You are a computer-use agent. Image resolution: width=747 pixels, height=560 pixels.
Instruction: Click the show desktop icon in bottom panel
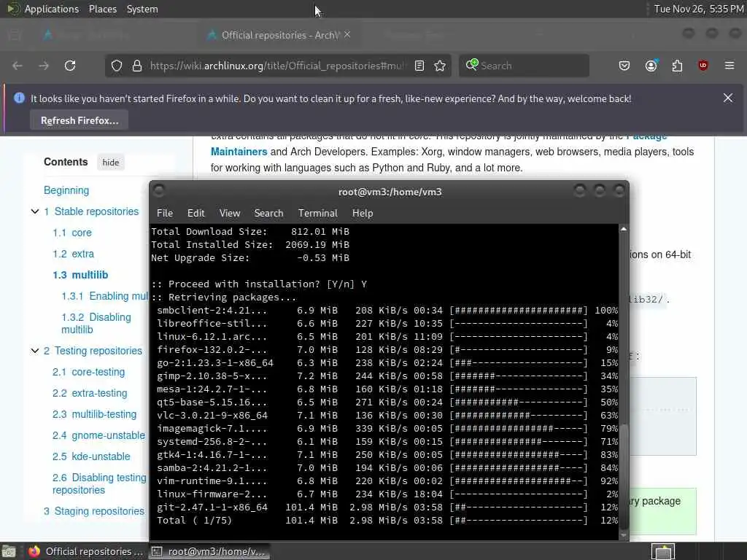pos(9,551)
